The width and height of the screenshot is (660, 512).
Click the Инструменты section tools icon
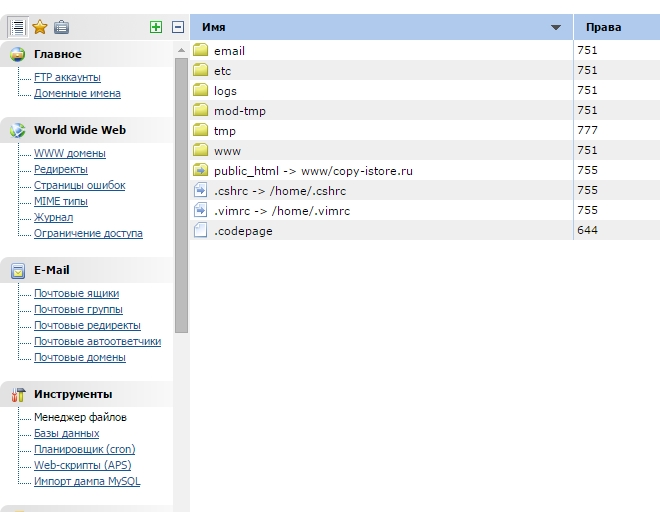[18, 395]
